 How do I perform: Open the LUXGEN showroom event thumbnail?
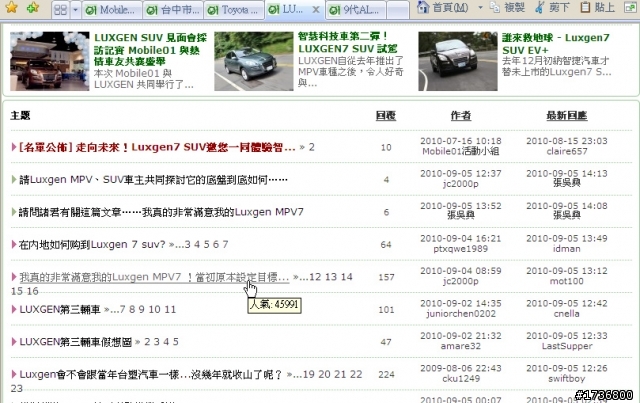click(49, 61)
